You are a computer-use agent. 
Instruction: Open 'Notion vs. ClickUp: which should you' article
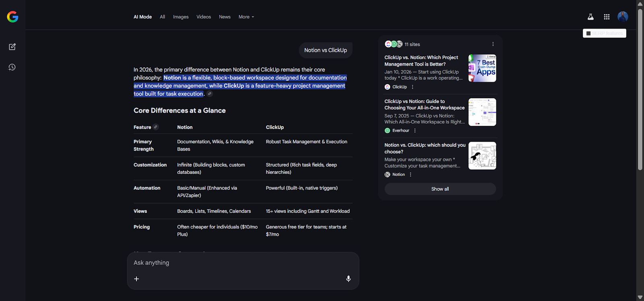pos(425,148)
